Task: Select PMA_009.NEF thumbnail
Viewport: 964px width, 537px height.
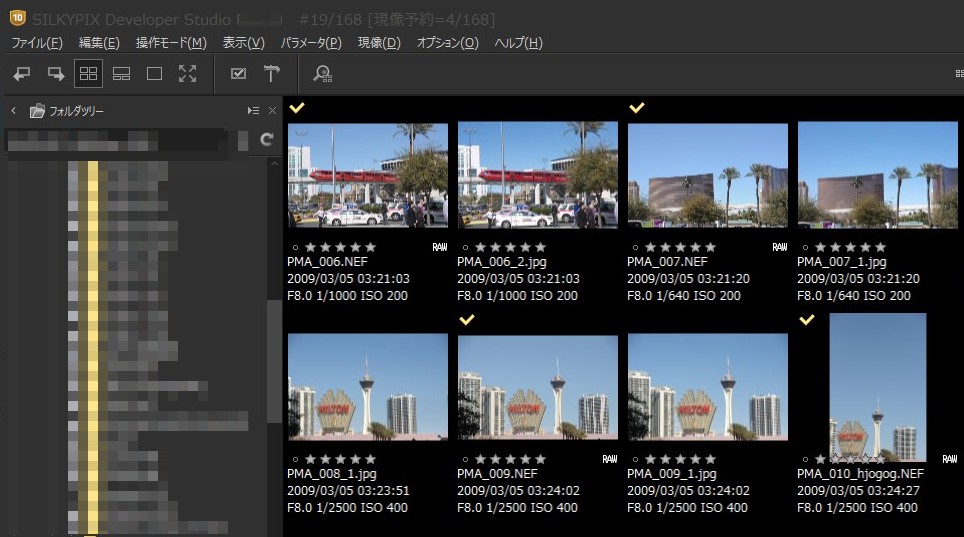Action: point(538,387)
